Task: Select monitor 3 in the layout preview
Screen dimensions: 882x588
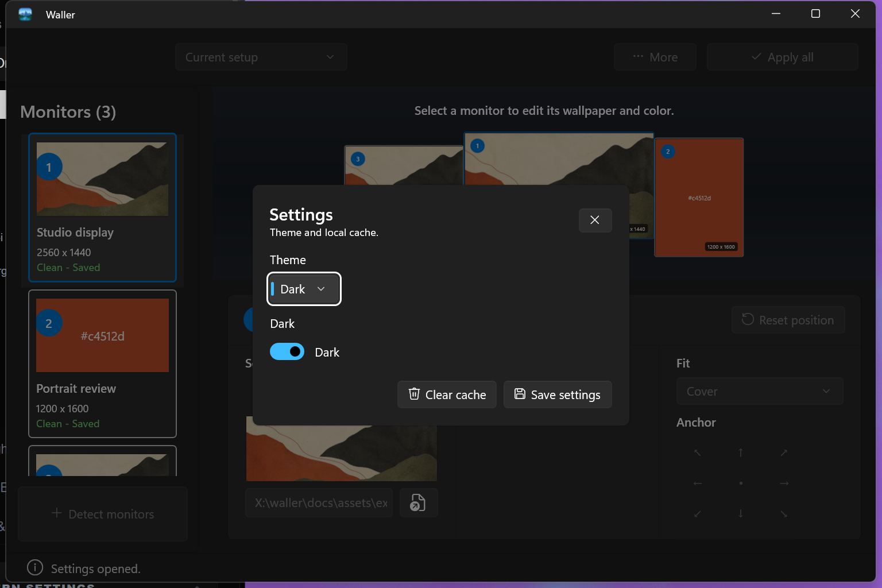Action: click(404, 165)
